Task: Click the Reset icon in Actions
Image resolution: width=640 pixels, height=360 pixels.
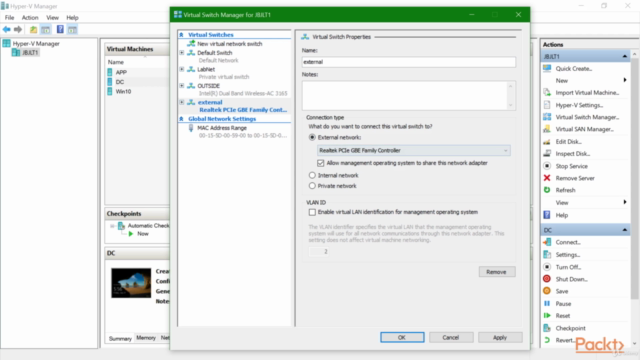Action: coord(547,316)
